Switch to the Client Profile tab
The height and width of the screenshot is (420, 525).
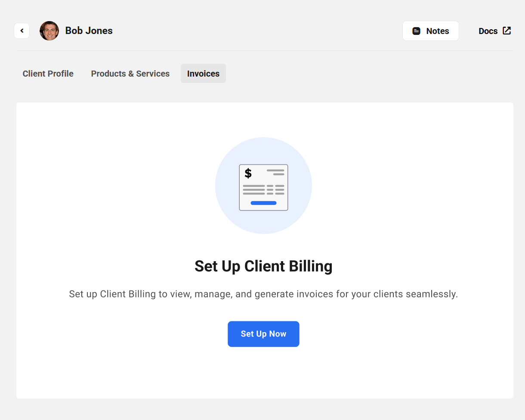pyautogui.click(x=48, y=74)
